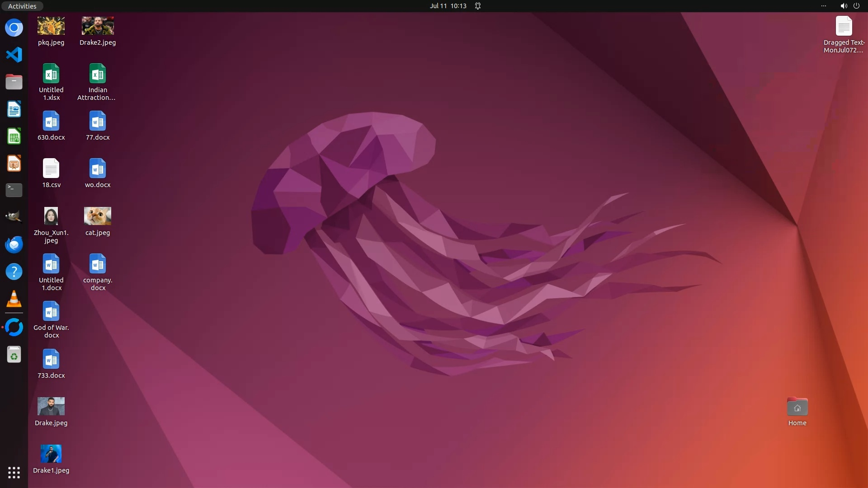Viewport: 868px width, 488px height.
Task: Click the notification bell icon
Action: pyautogui.click(x=478, y=6)
